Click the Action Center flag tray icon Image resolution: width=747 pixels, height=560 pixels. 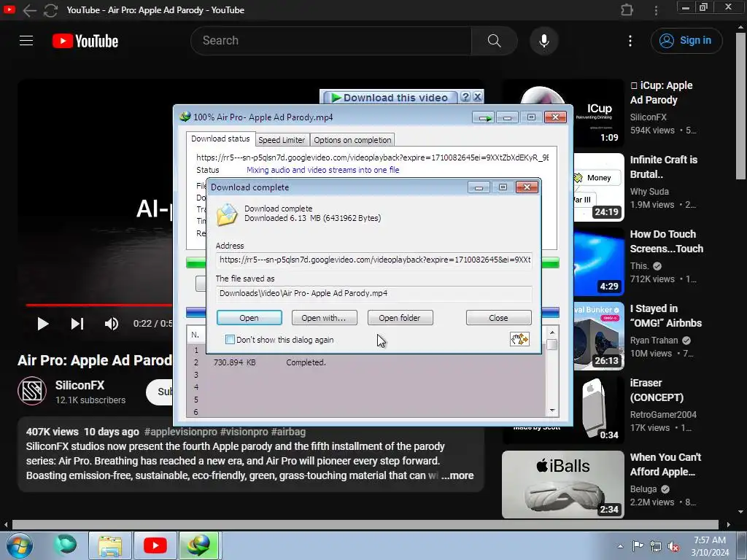(637, 546)
